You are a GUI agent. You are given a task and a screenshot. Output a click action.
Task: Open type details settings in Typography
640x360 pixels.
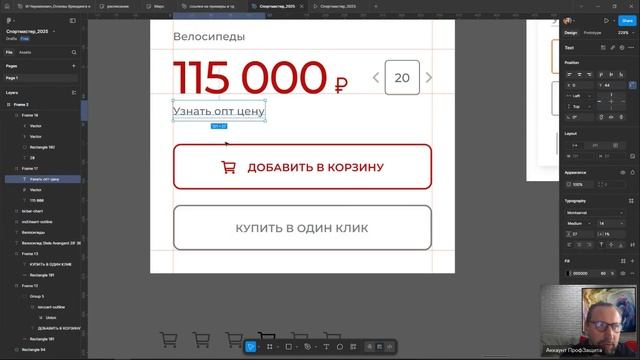point(632,245)
